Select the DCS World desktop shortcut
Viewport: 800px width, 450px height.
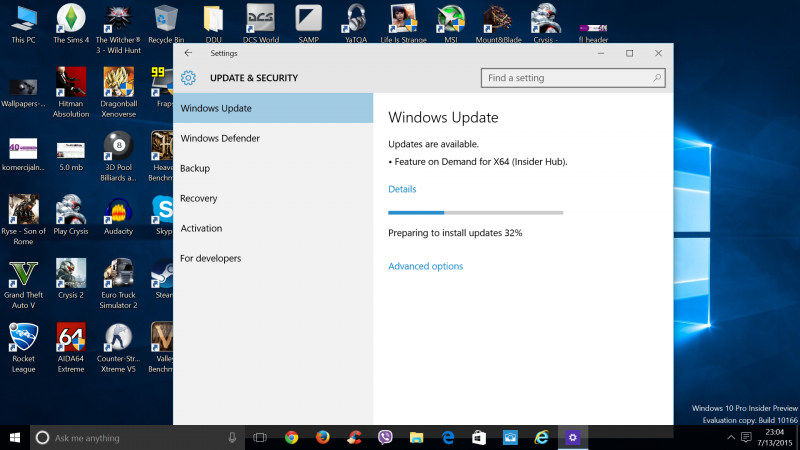coord(261,23)
